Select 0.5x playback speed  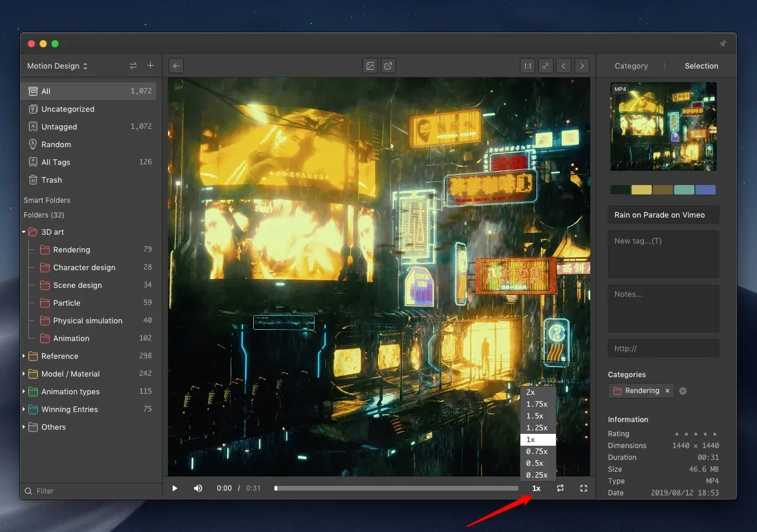pos(538,463)
